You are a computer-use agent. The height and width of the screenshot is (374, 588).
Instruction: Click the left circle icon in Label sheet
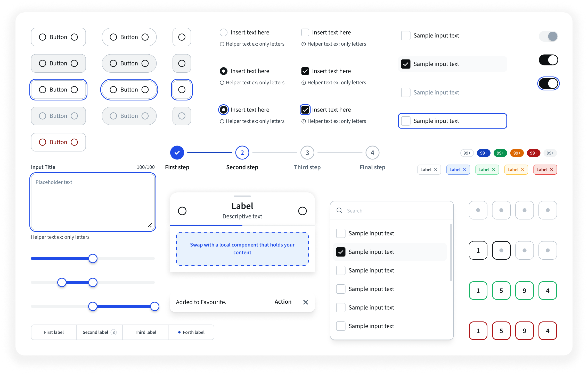[x=182, y=211]
